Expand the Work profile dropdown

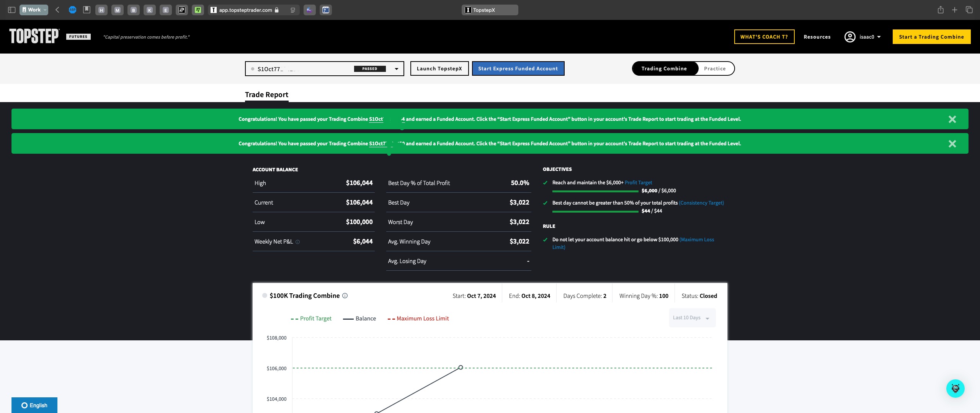(x=34, y=10)
